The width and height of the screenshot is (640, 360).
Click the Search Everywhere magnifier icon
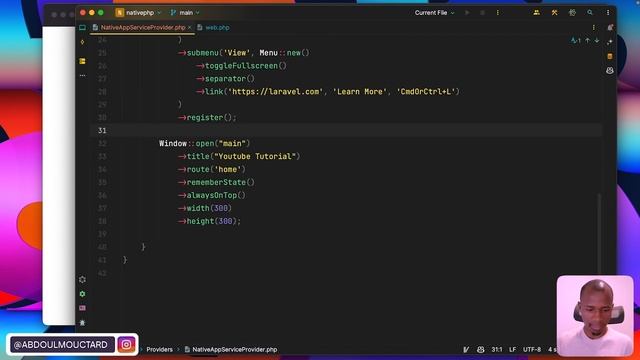590,13
